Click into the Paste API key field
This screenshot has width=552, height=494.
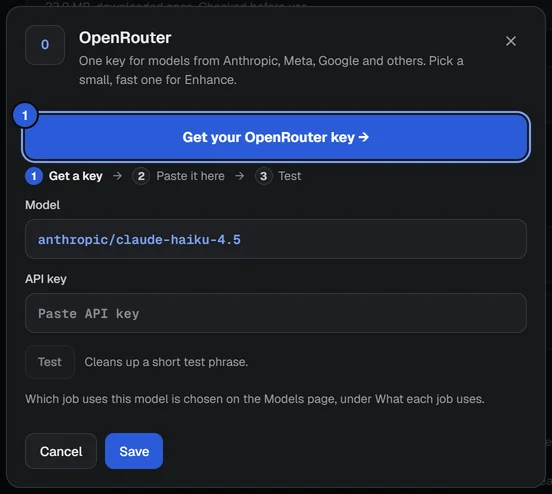tap(276, 313)
